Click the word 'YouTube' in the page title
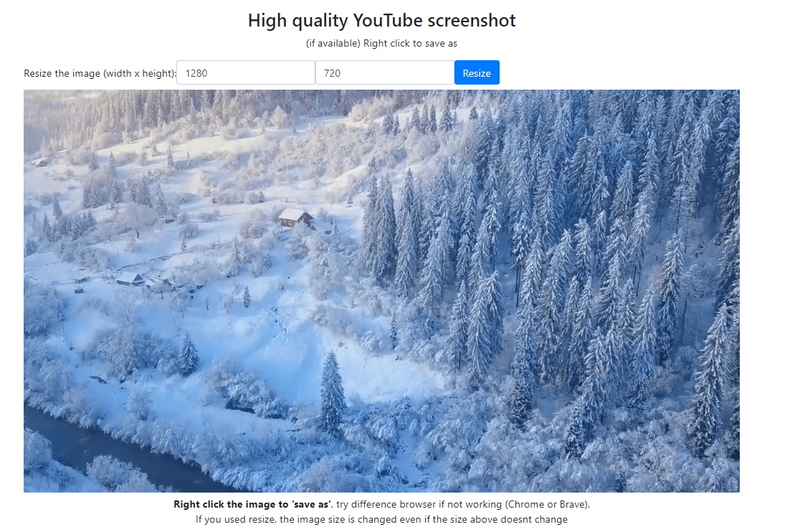795x532 pixels. coord(387,20)
